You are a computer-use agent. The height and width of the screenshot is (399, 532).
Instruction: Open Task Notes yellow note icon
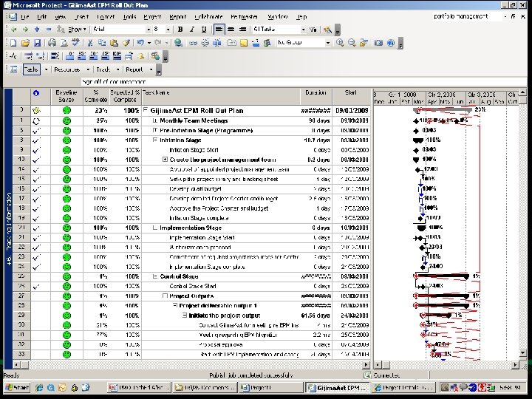point(244,43)
